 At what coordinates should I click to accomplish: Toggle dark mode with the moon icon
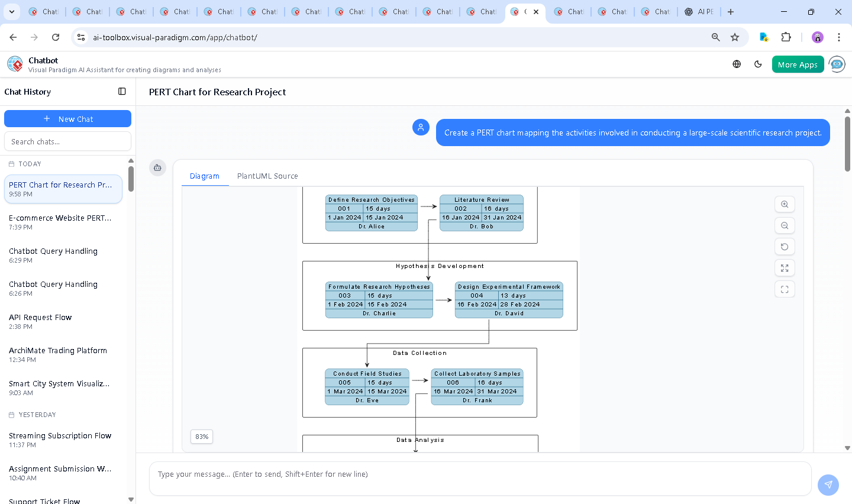coord(758,64)
